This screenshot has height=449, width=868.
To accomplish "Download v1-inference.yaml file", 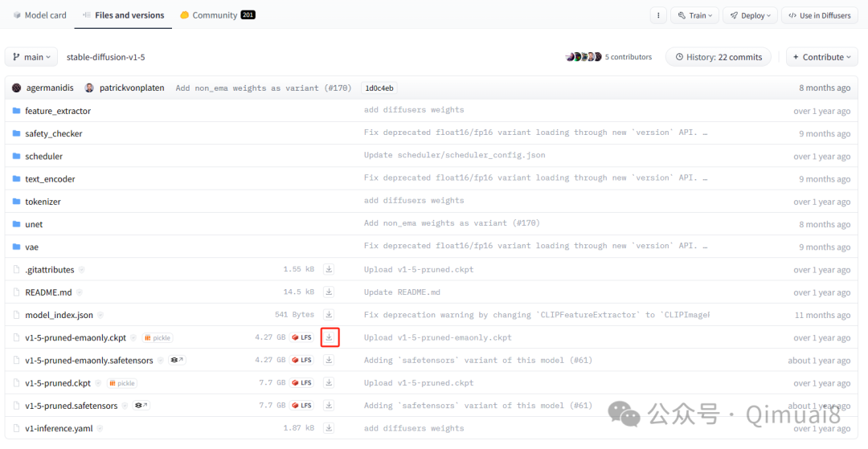I will coord(329,428).
